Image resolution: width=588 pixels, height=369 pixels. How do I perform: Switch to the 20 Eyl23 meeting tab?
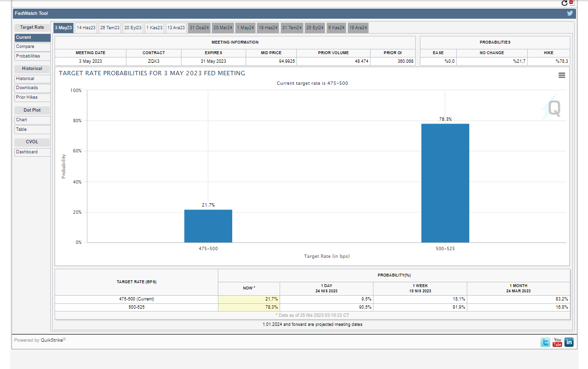click(x=133, y=28)
